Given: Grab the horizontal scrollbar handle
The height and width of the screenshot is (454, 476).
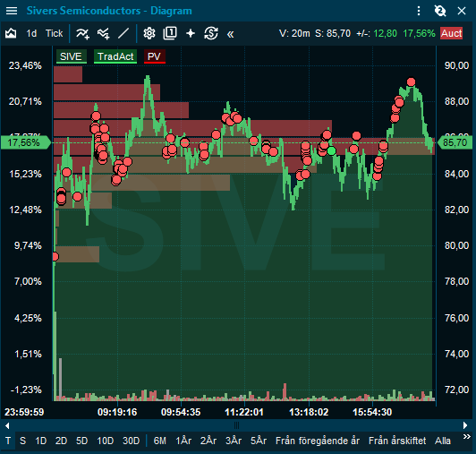Looking at the screenshot, I should 237,425.
